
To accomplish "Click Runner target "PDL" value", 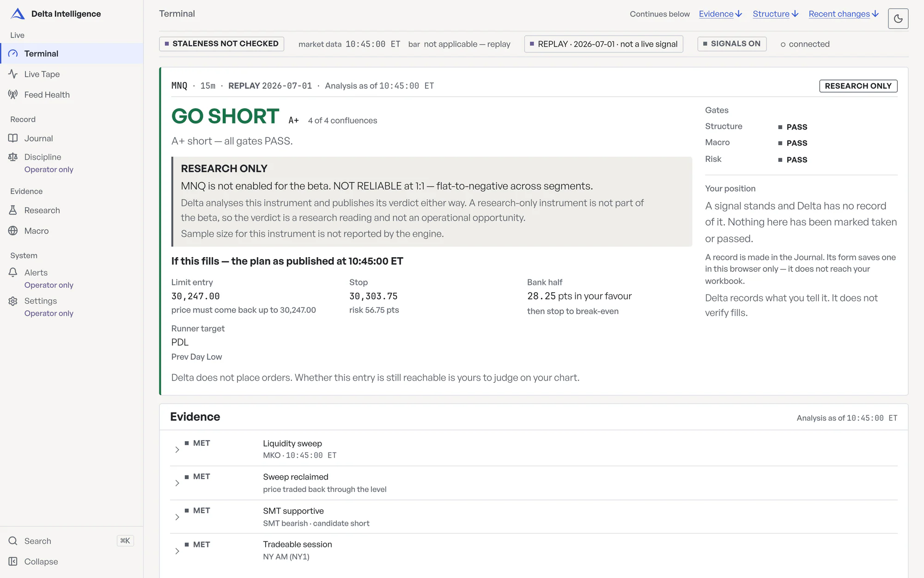I will (180, 343).
